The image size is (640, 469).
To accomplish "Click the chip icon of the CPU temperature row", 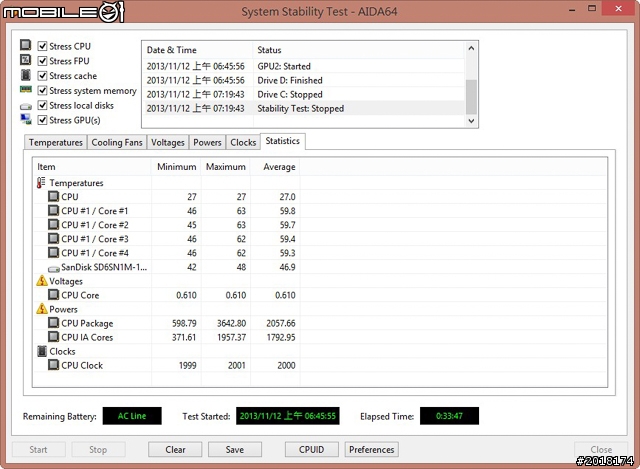I will click(x=53, y=196).
